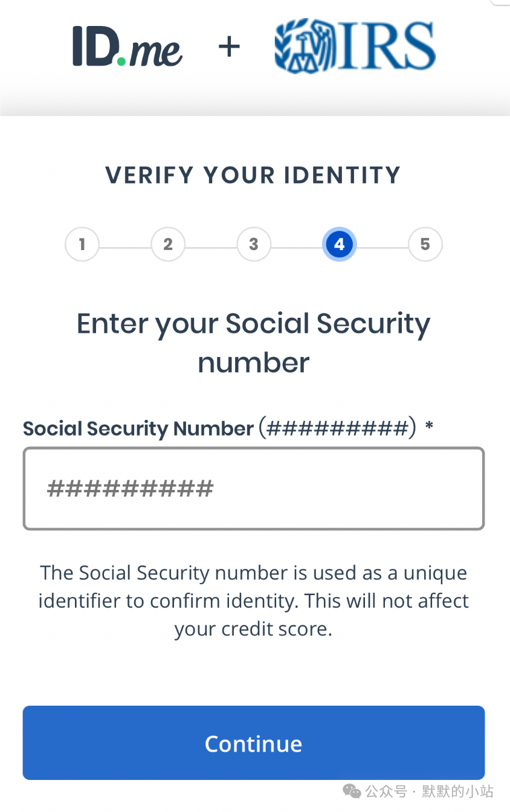Click the credit score helper text
This screenshot has width=510, height=812.
click(254, 601)
